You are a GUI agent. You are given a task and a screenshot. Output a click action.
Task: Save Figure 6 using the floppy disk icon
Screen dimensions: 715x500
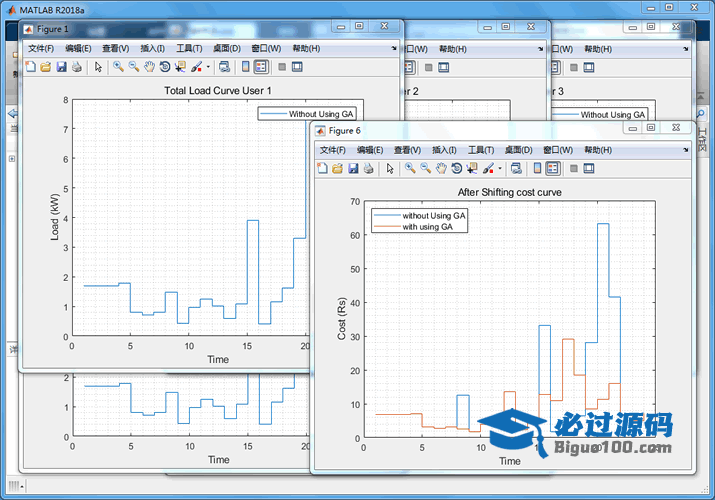point(353,168)
